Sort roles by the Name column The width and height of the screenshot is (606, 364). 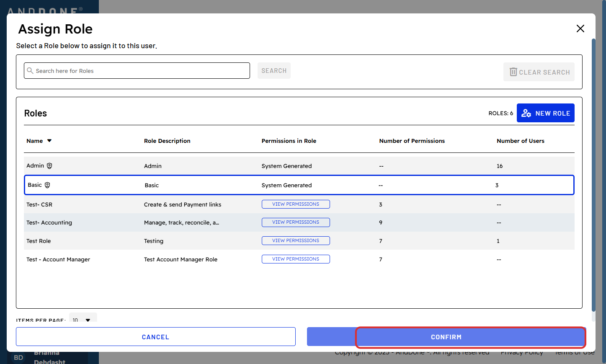pos(35,141)
